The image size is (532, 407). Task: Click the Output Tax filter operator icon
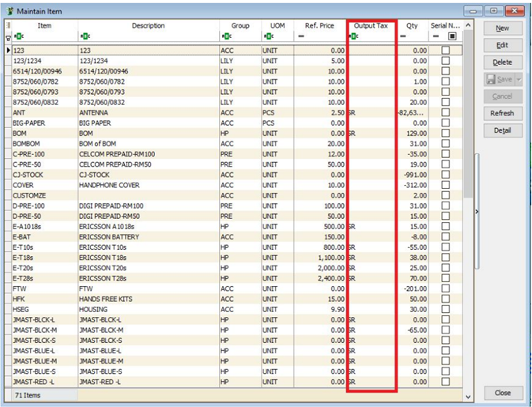(353, 36)
